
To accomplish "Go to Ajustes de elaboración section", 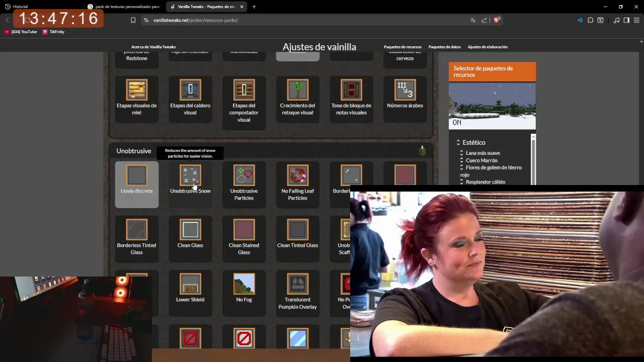I will tap(488, 47).
